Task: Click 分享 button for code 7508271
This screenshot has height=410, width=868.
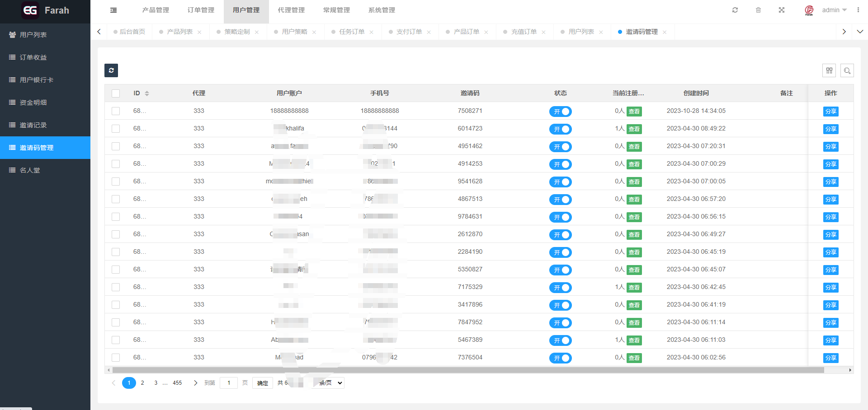Action: point(830,112)
